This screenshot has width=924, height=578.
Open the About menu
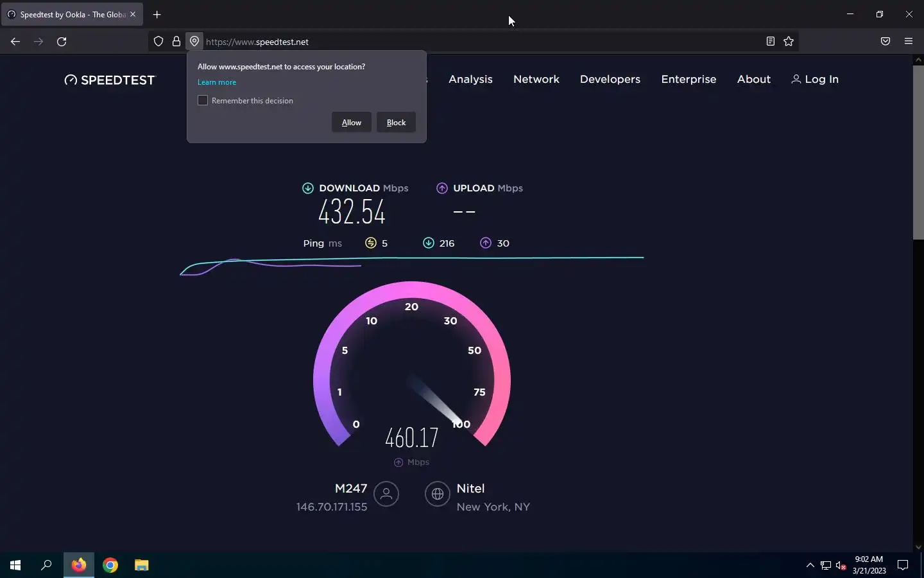pos(754,79)
